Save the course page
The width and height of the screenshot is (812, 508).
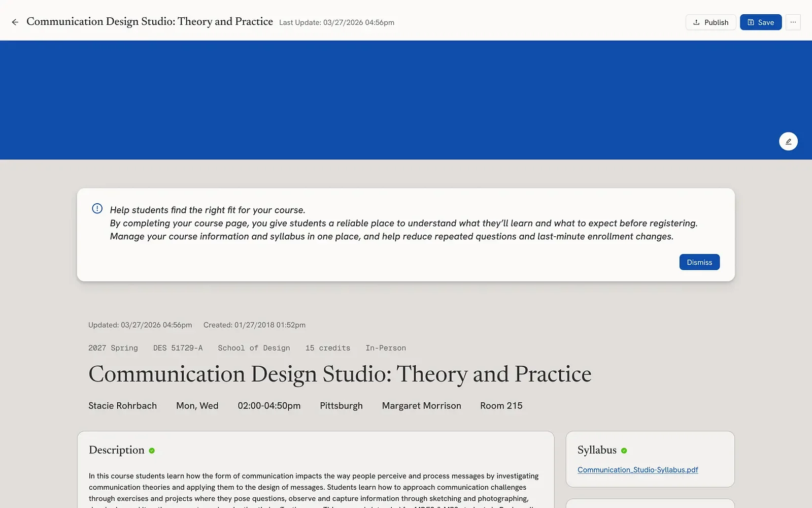click(x=761, y=22)
